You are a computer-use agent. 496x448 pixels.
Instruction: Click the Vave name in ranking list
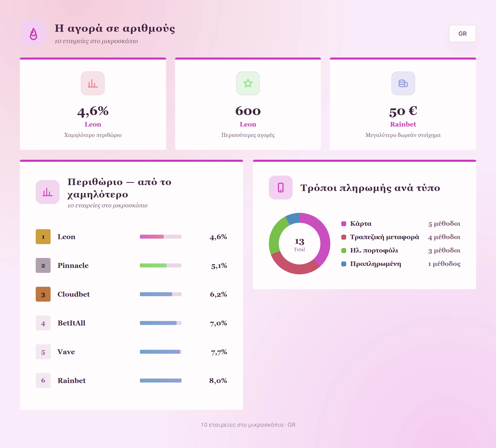tap(66, 352)
